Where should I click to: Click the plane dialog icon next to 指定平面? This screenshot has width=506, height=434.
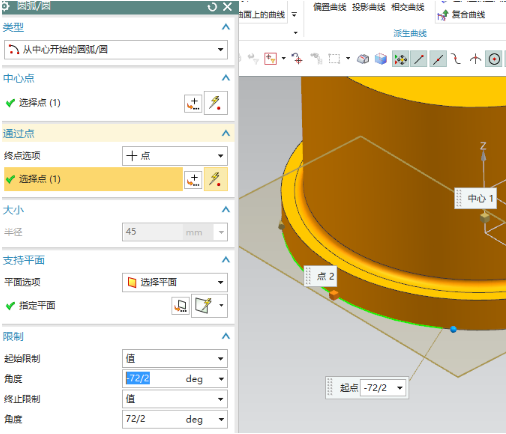(180, 306)
